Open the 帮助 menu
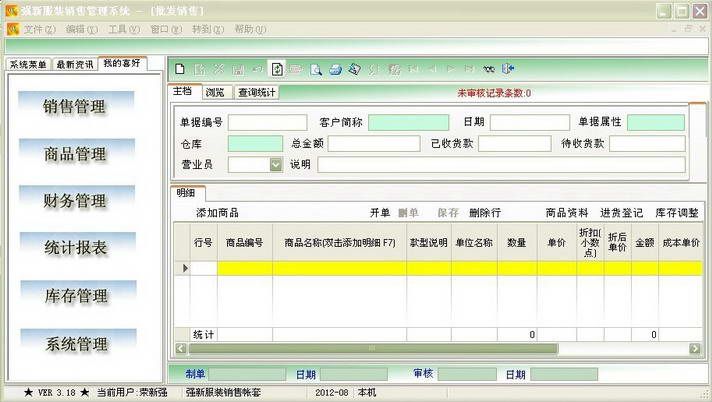This screenshot has height=402, width=712. 250,30
